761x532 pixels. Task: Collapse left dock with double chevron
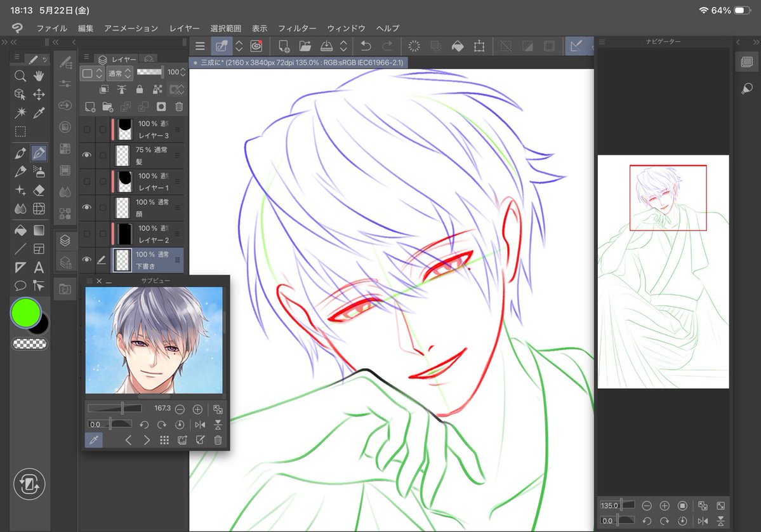[13, 43]
